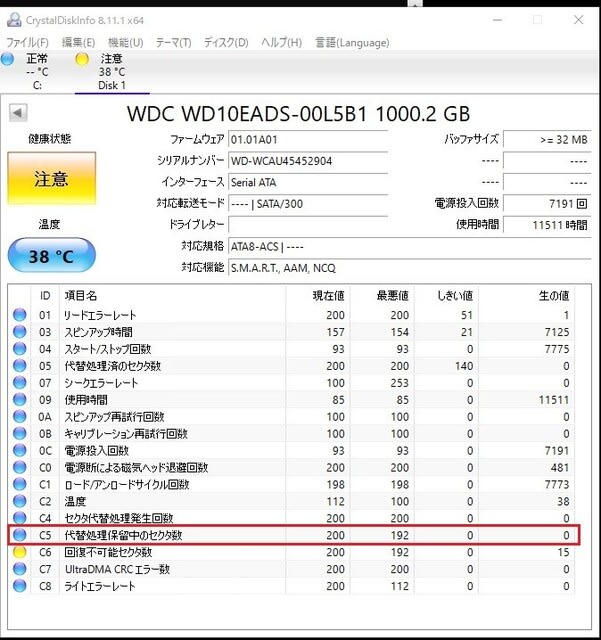601x640 pixels.
Task: Select the キャリブレーション再試行回数 row
Action: pos(292,433)
